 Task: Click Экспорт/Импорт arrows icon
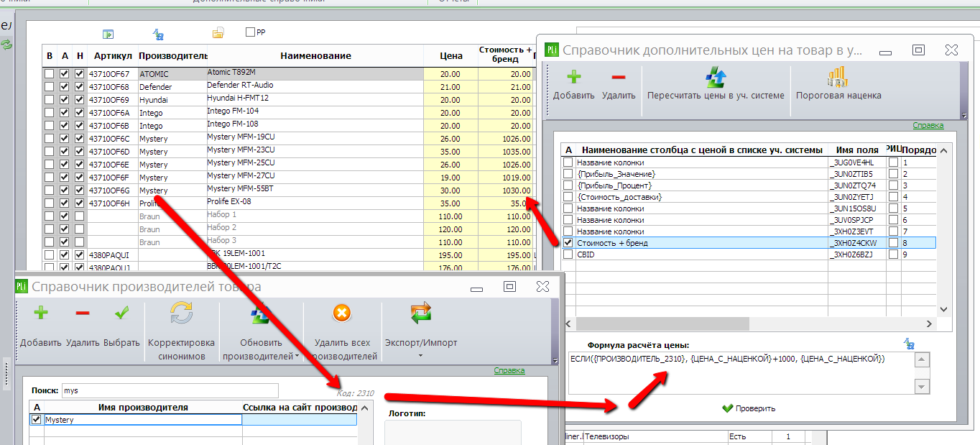[x=420, y=313]
